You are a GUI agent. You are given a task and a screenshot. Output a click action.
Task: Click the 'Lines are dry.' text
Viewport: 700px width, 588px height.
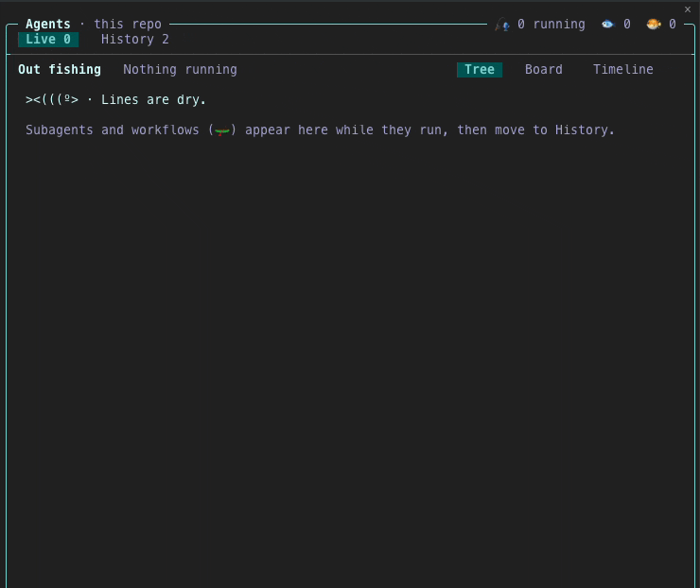click(x=153, y=99)
